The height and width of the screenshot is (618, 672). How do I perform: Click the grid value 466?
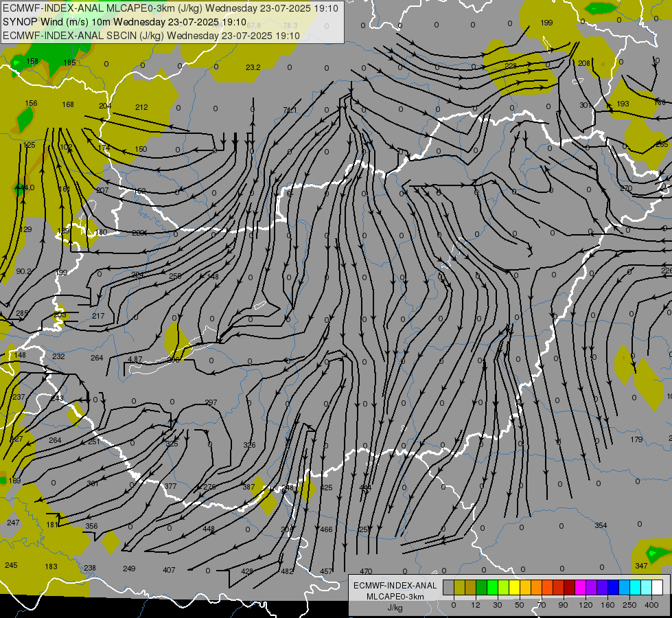click(326, 529)
